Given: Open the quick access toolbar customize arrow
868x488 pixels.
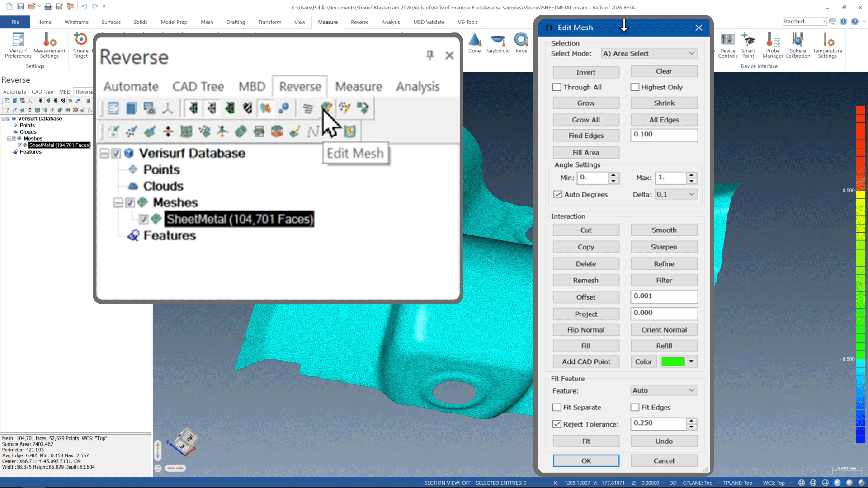Looking at the screenshot, I should 104,7.
